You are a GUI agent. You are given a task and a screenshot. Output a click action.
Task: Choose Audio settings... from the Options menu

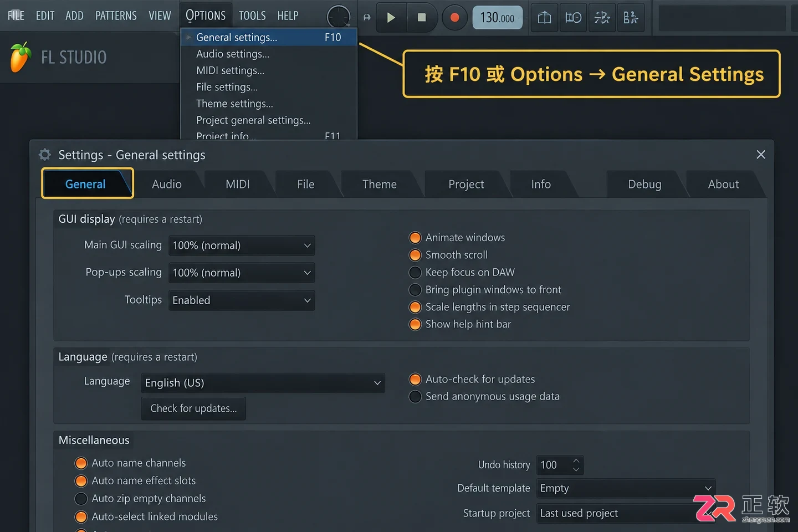(x=269, y=54)
